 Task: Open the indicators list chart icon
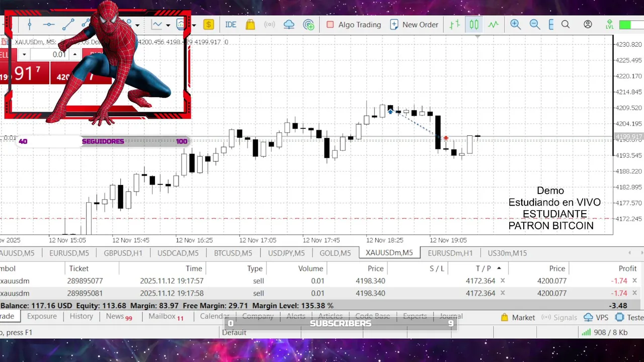157,24
